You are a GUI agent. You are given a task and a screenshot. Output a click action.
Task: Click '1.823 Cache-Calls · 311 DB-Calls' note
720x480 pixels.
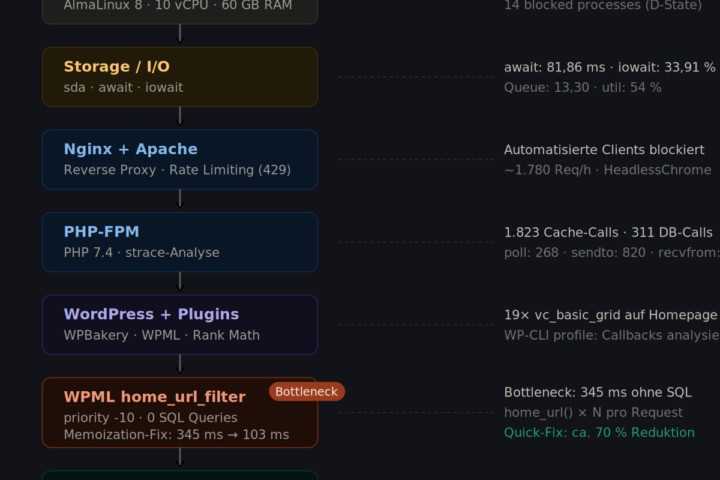608,232
